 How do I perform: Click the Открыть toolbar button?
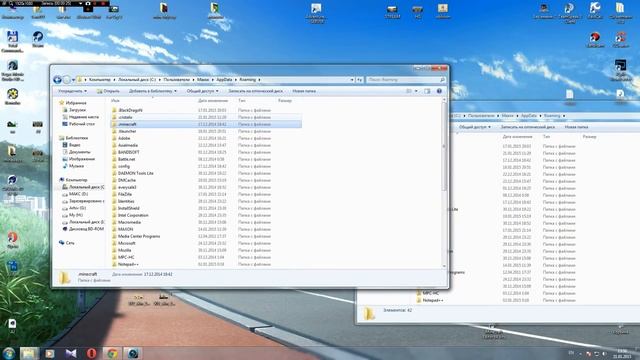pos(108,91)
